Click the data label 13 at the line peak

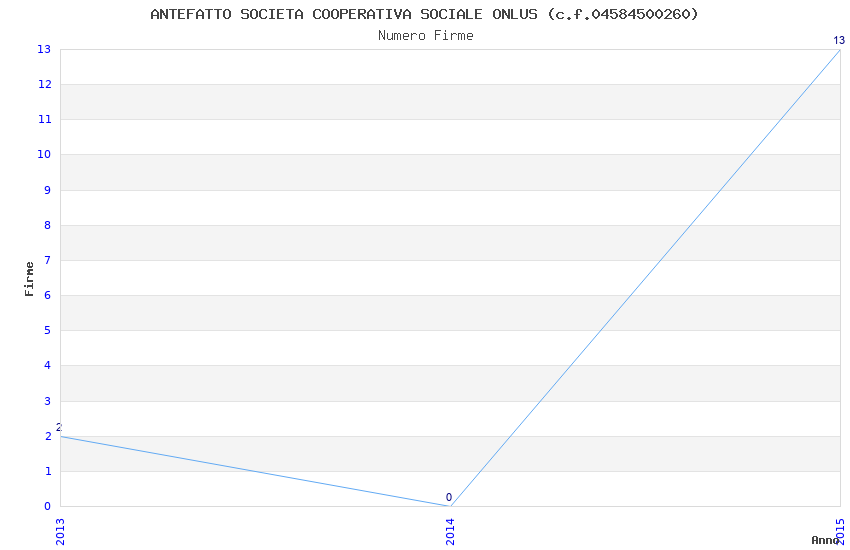pyautogui.click(x=839, y=40)
